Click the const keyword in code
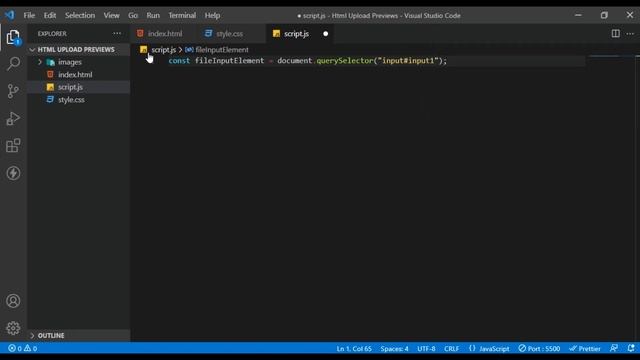Viewport: 640px width, 360px height. (x=179, y=61)
